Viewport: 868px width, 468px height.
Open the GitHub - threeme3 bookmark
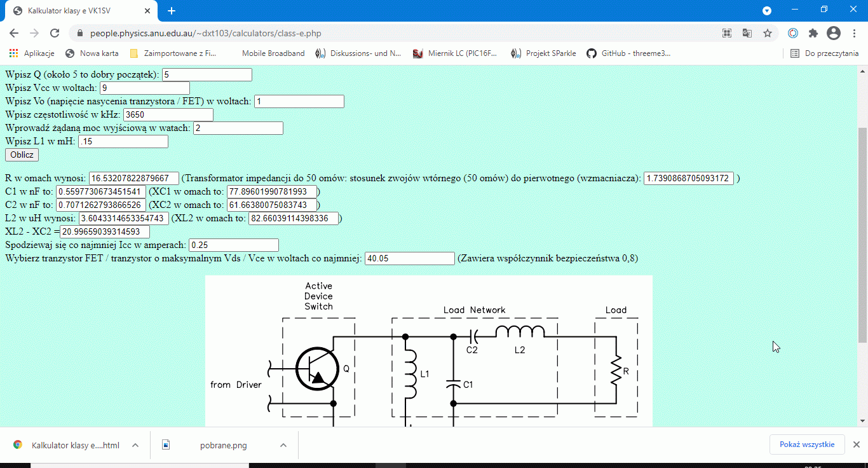(628, 53)
